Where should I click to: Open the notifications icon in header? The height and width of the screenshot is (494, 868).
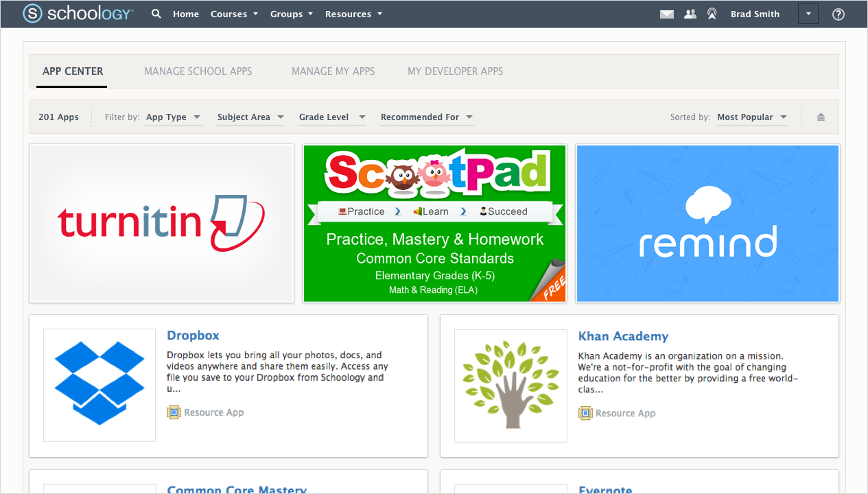(x=712, y=14)
